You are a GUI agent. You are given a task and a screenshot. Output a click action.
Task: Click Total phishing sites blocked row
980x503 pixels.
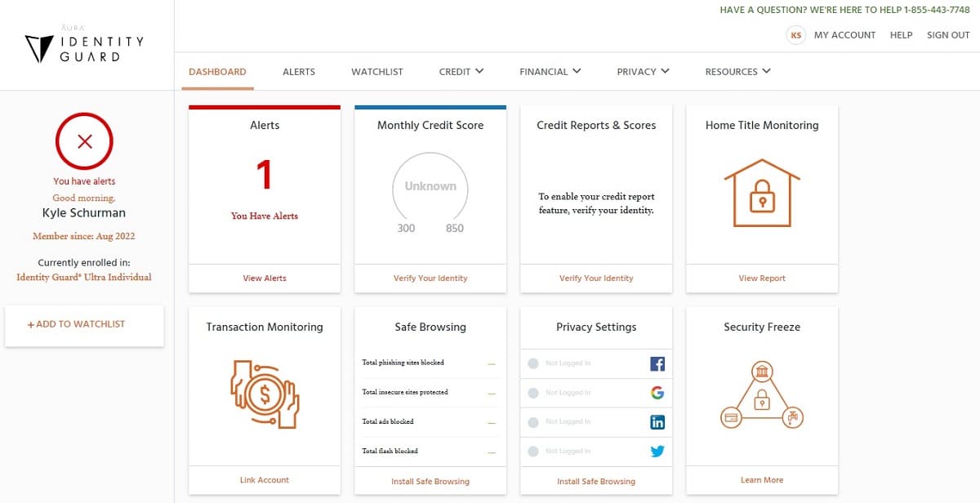point(430,363)
